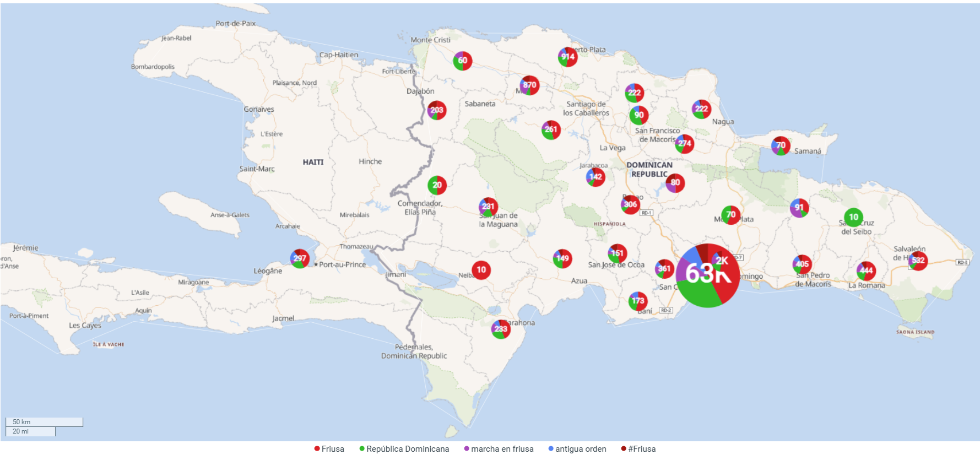Open the 870 pie chart marker

(x=529, y=85)
